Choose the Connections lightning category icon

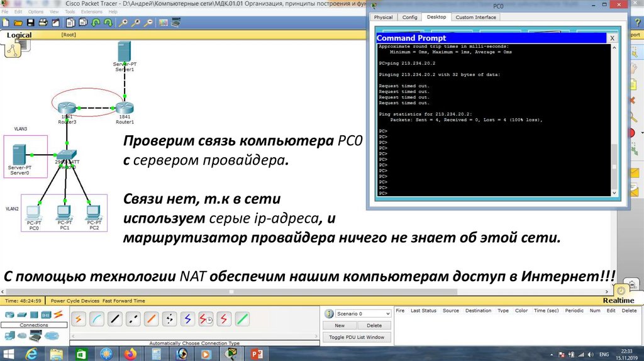(58, 314)
